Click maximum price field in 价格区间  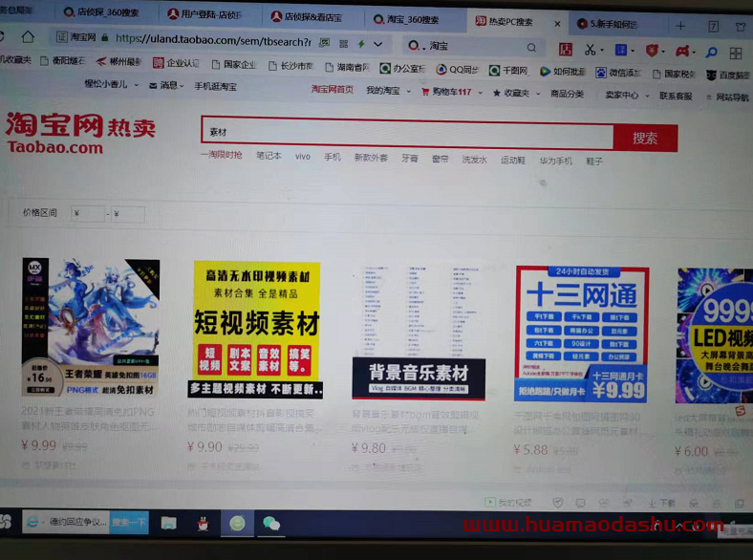point(128,214)
